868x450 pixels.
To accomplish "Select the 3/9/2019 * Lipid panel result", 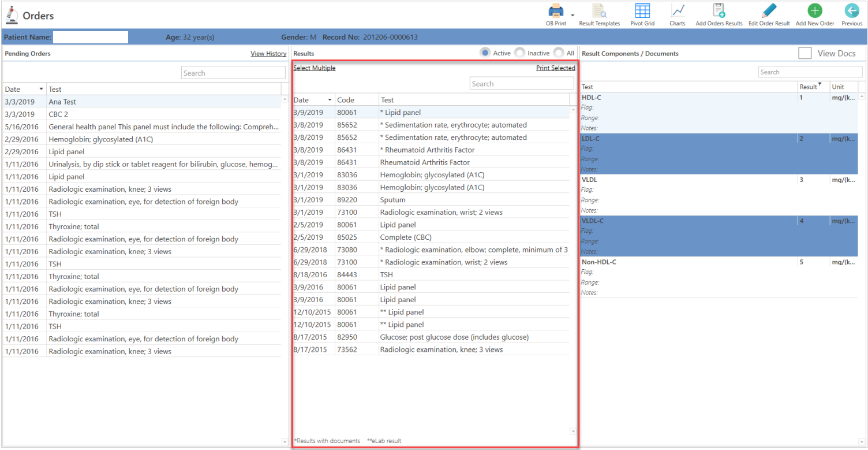I will click(431, 113).
